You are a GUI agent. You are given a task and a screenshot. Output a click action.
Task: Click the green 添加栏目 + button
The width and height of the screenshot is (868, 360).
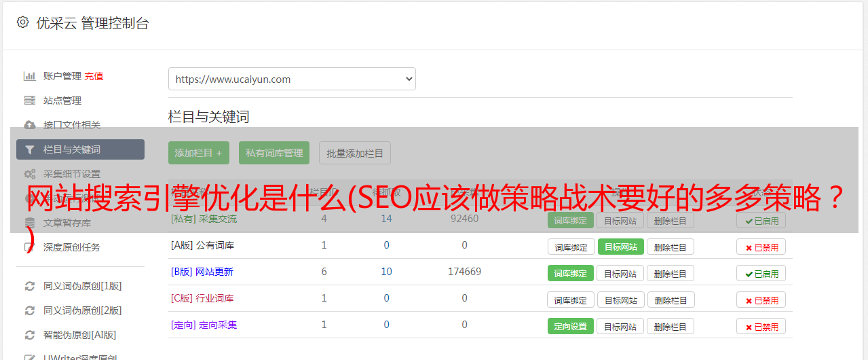coord(199,153)
